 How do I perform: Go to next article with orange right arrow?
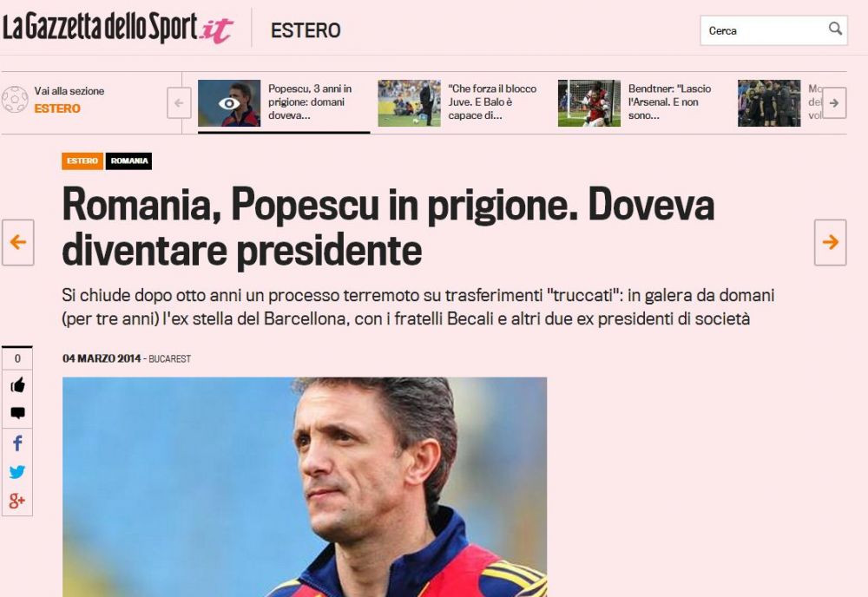click(x=830, y=242)
